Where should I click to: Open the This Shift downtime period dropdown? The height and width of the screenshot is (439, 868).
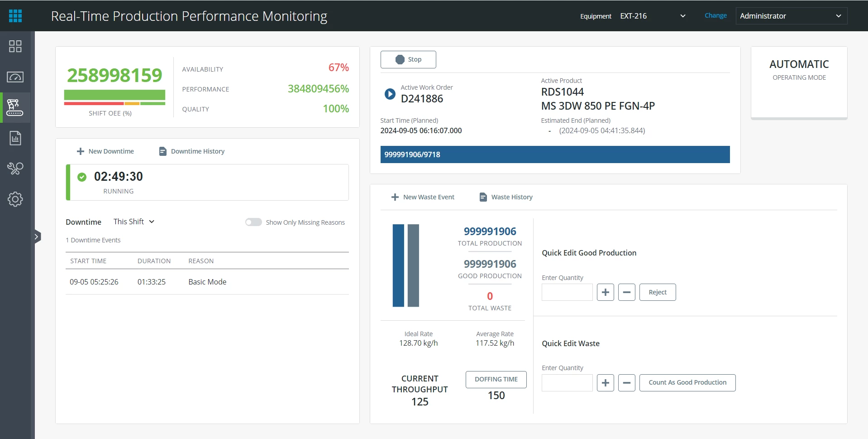point(134,222)
